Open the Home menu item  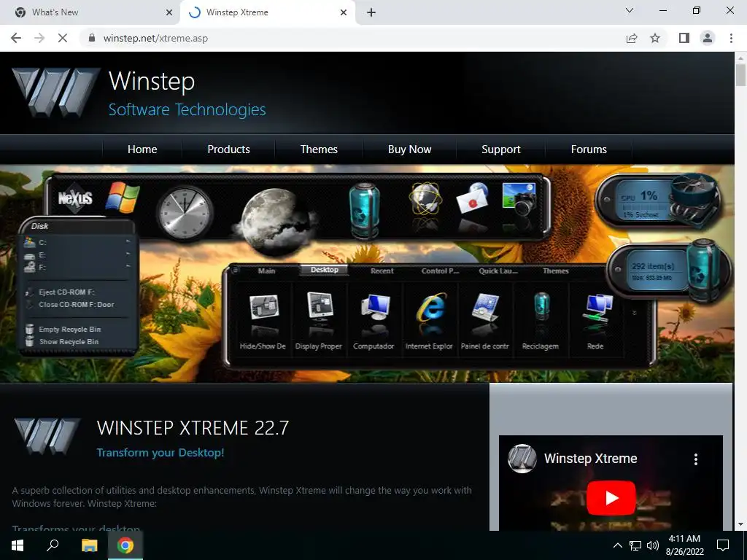[142, 149]
